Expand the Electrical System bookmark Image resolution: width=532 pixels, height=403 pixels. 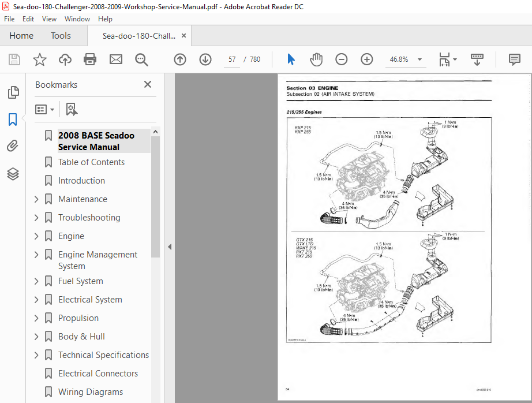pos(36,300)
